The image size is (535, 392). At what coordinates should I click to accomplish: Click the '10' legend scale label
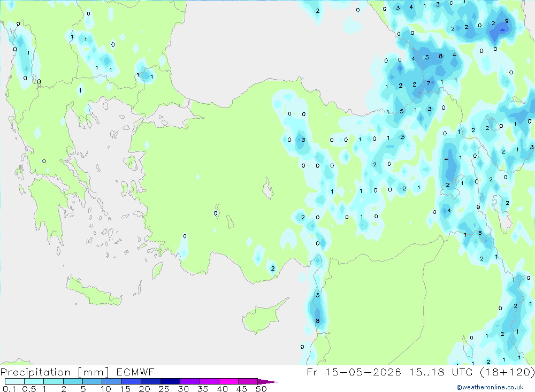click(106, 389)
